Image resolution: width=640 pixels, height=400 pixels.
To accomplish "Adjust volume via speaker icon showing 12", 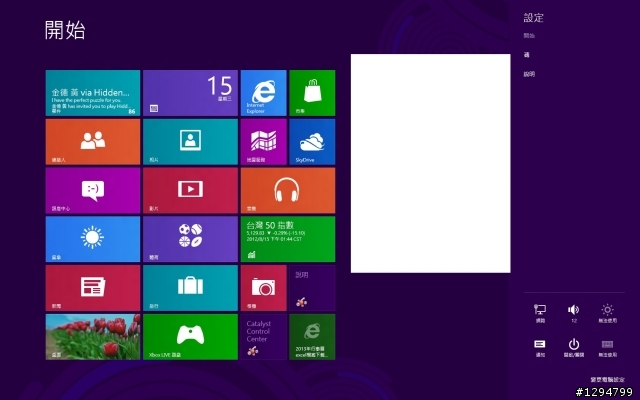I will [573, 313].
